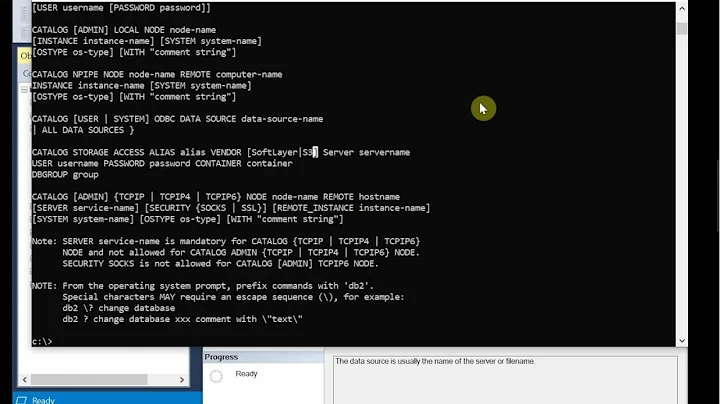Screen dimensions: 720x404
Task: Click the 'Special characters MAY require' line
Action: pos(233,297)
